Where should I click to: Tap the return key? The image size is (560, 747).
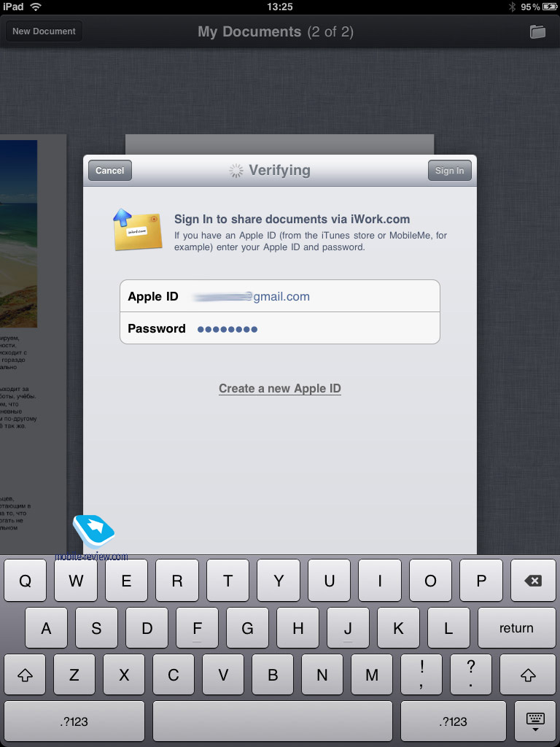[517, 627]
